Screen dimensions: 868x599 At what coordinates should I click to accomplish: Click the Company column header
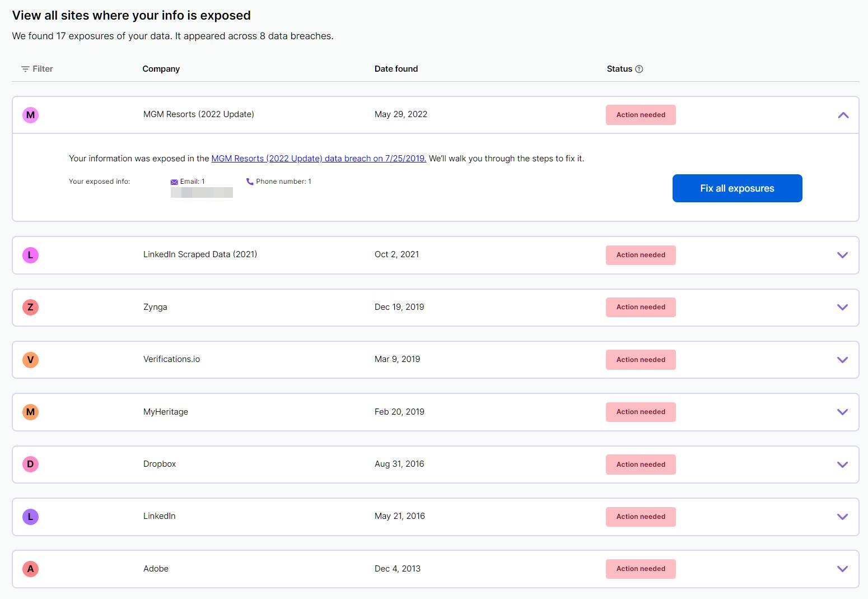pos(161,69)
